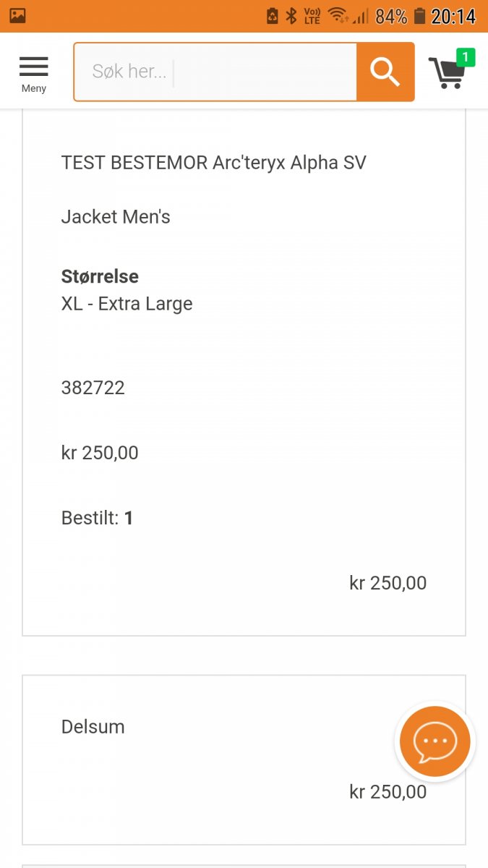
Task: Tap the 'Meny' label under hamburger icon
Action: point(33,88)
